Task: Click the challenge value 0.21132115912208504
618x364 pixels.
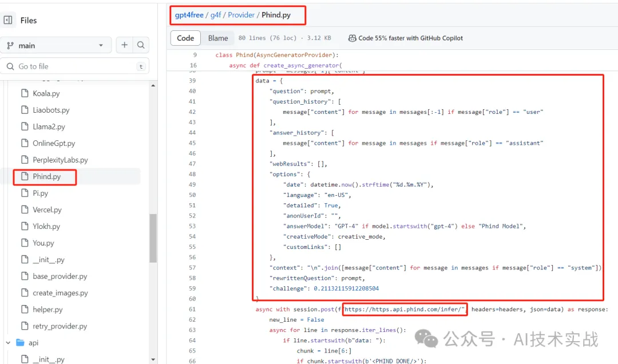Action: tap(346, 288)
